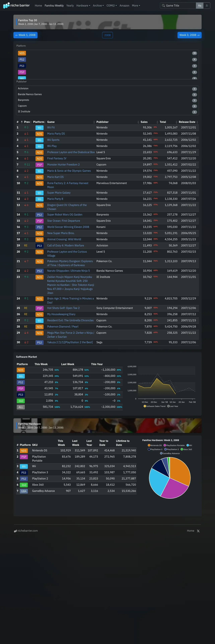Click the nichebarrier.com footer logo
Screen dimensions: 215x644
click(26, 530)
